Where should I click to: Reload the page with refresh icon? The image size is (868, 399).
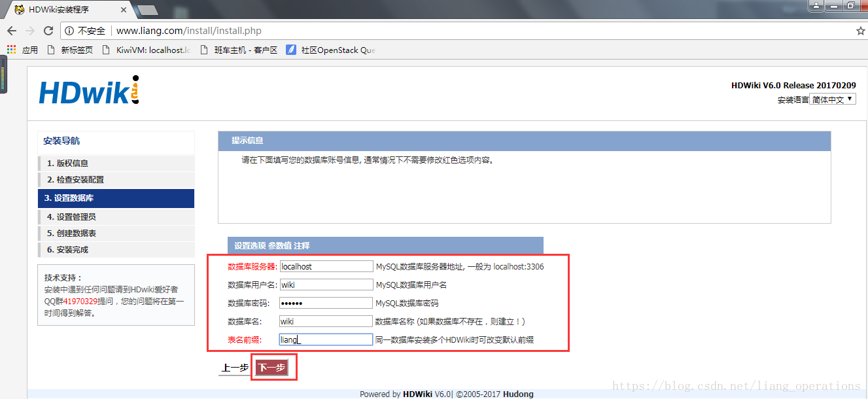click(48, 31)
